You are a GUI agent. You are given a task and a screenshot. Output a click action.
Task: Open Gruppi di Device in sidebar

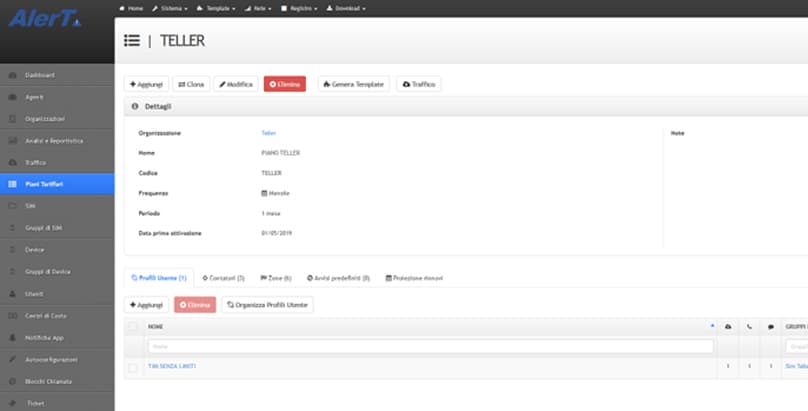pos(57,271)
